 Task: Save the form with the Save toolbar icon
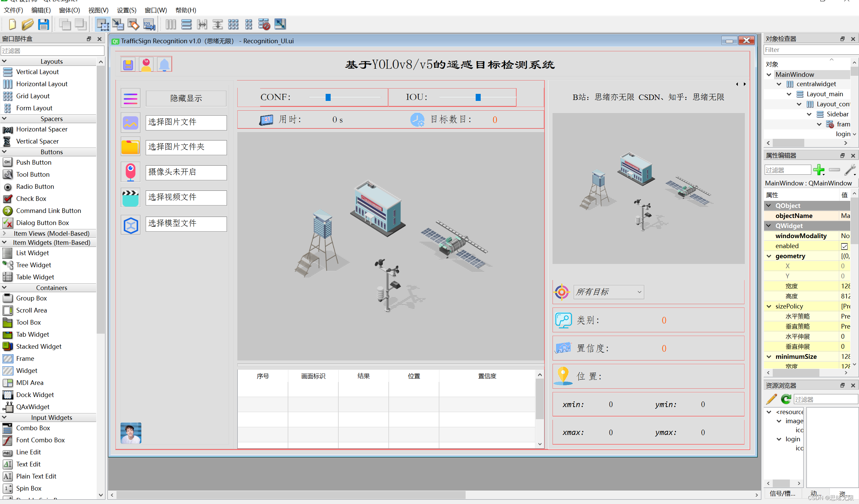(x=44, y=24)
